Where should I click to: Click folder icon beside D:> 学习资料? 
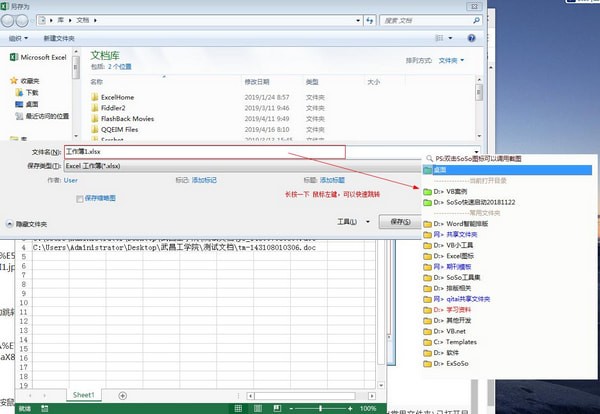pyautogui.click(x=427, y=310)
